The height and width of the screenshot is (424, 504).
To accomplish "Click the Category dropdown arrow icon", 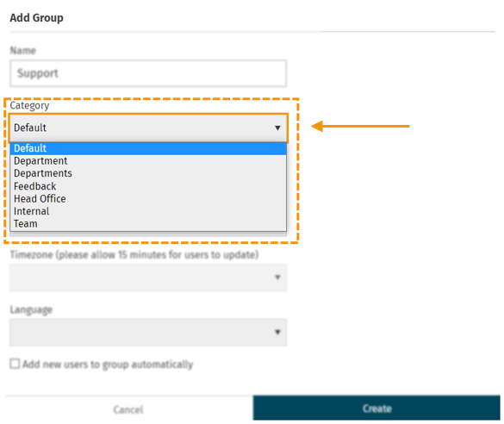I will (x=277, y=128).
